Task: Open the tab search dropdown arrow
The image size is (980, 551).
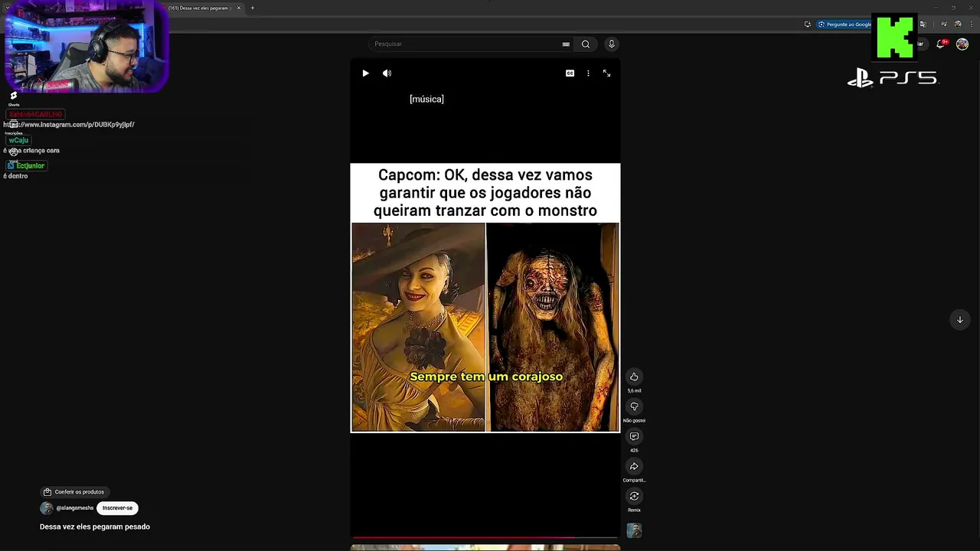Action: [7, 8]
